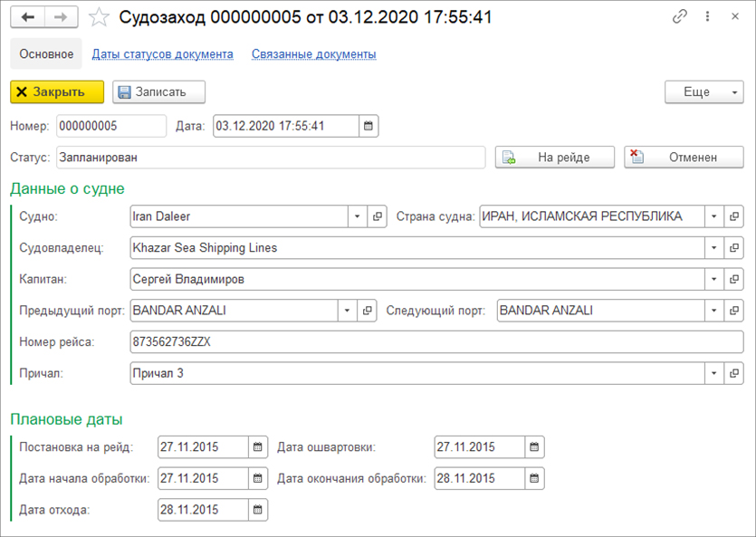Click the Записать save button

pos(159,91)
